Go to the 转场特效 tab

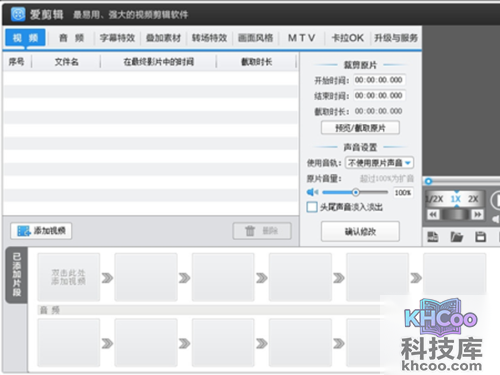209,38
